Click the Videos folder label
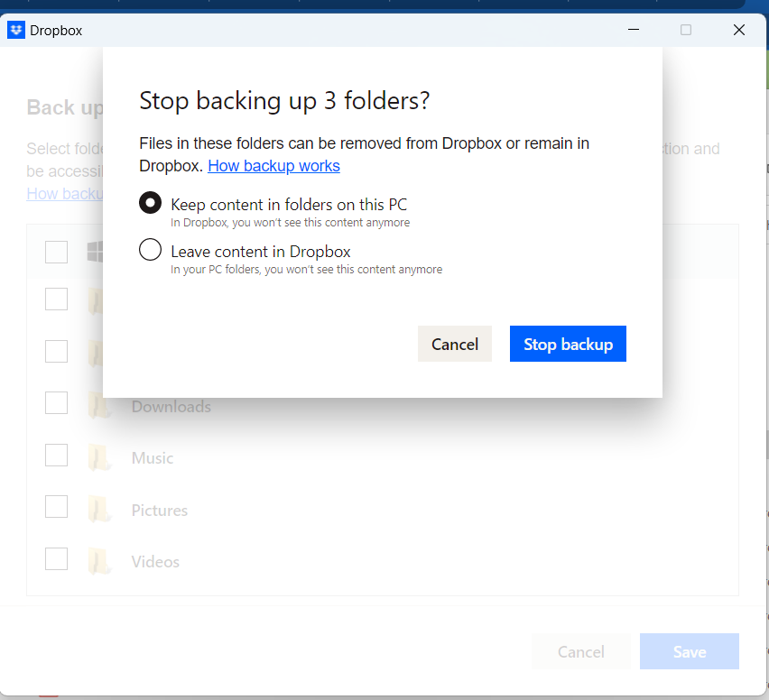Screen dimensions: 769x700 coord(155,562)
